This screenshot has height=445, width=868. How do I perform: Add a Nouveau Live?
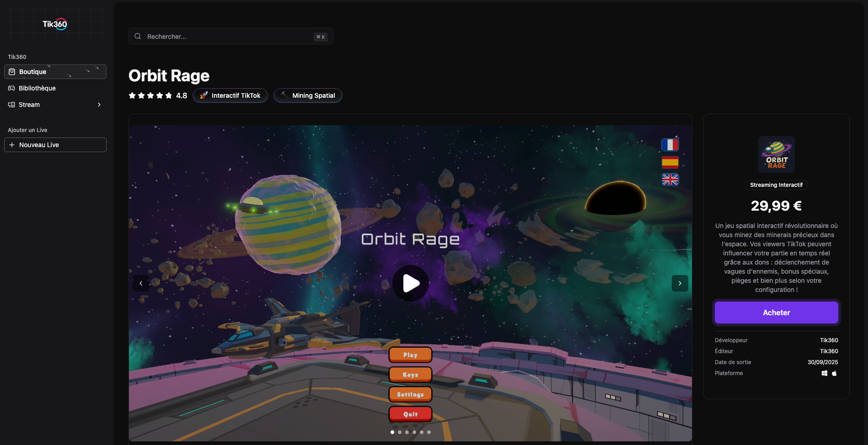(55, 145)
